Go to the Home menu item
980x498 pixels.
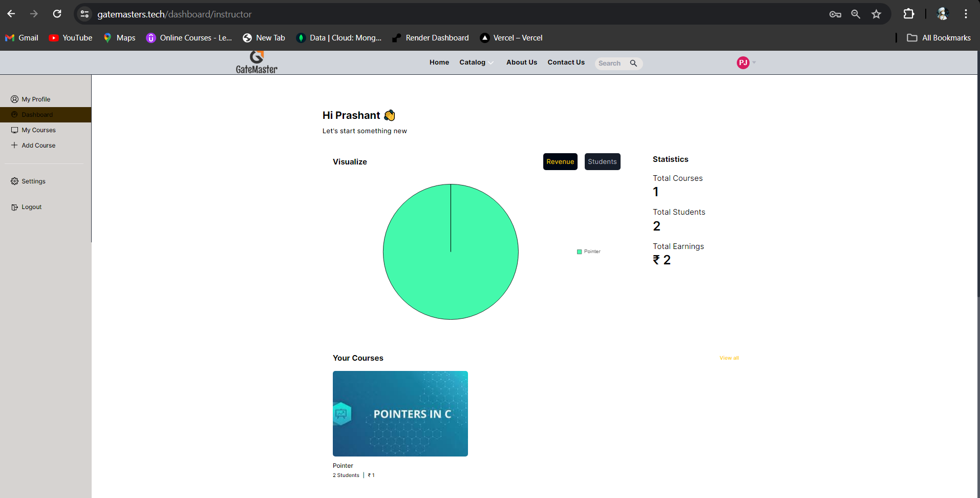(439, 62)
